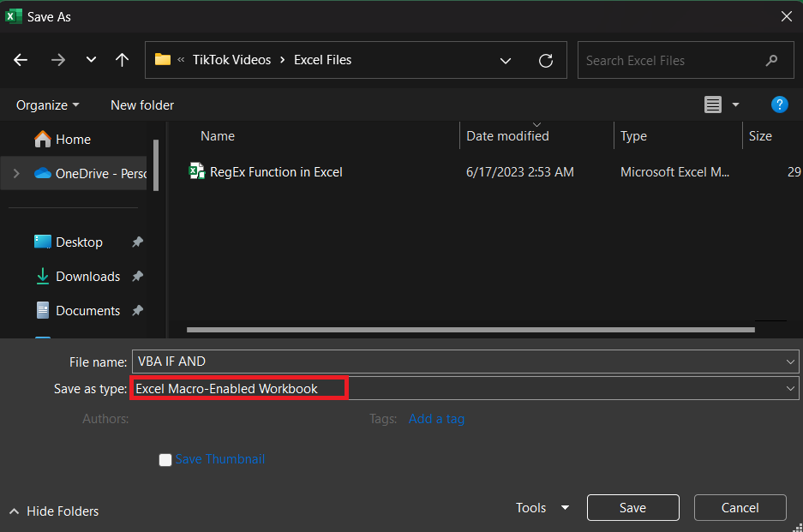Open the Save as type combo box
Image resolution: width=803 pixels, height=532 pixels.
pyautogui.click(x=464, y=389)
